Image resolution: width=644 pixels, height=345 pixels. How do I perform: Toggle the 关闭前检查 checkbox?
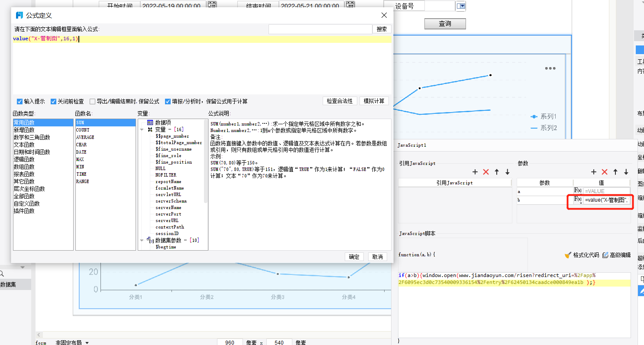[x=54, y=101]
